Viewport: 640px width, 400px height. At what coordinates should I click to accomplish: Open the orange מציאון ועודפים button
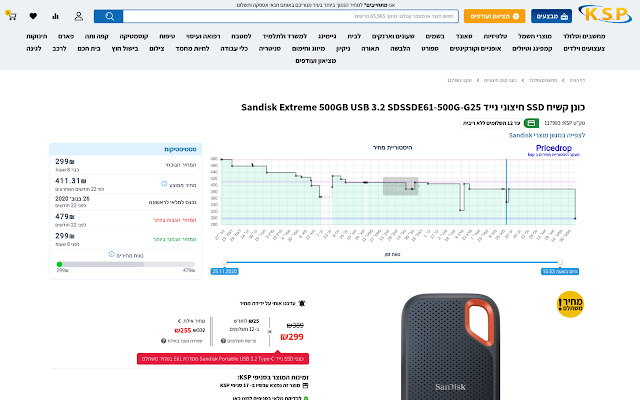coord(494,16)
